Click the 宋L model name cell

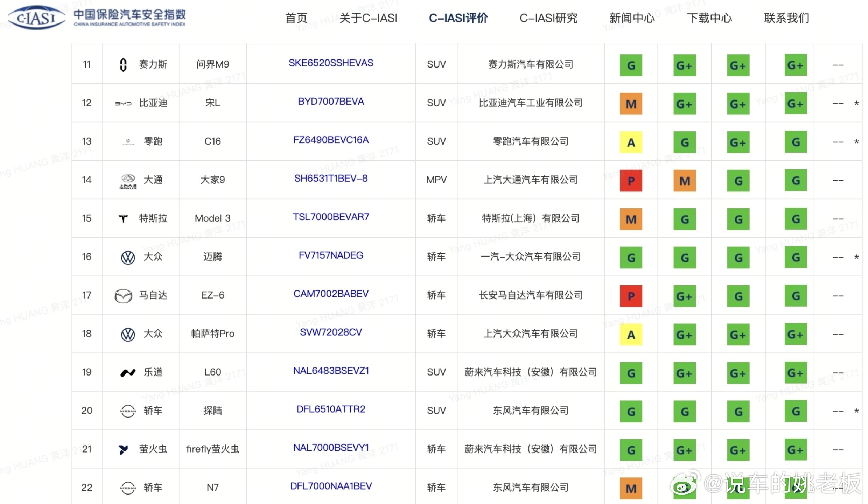point(212,103)
